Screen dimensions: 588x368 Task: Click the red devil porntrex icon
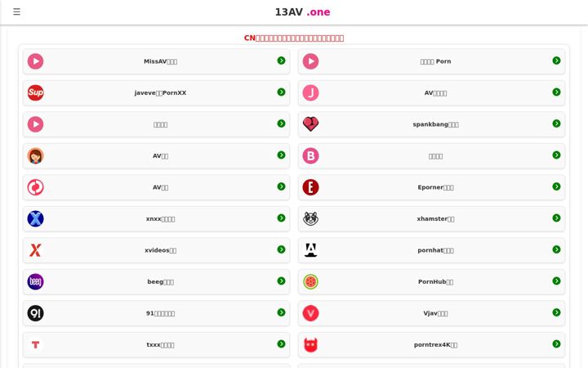tap(310, 345)
